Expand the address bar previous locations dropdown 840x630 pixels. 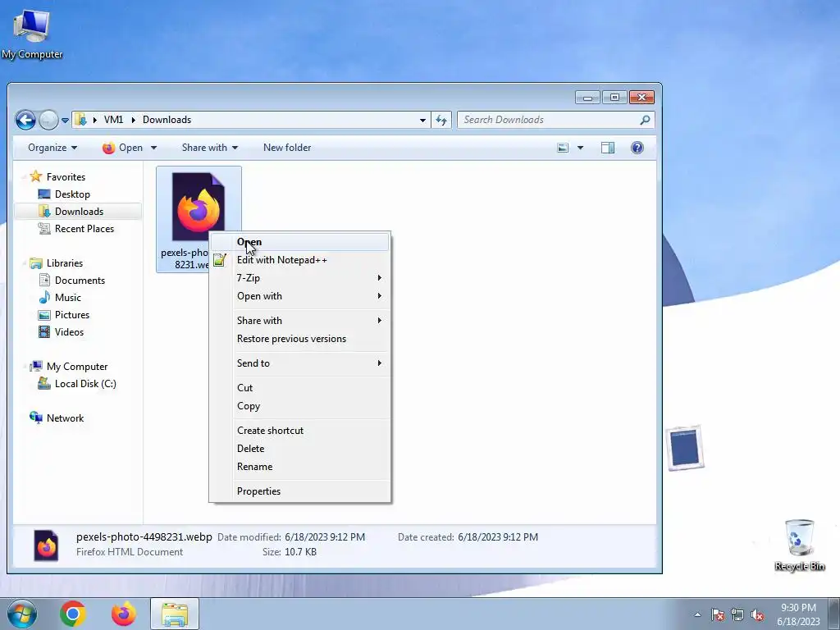pos(422,120)
